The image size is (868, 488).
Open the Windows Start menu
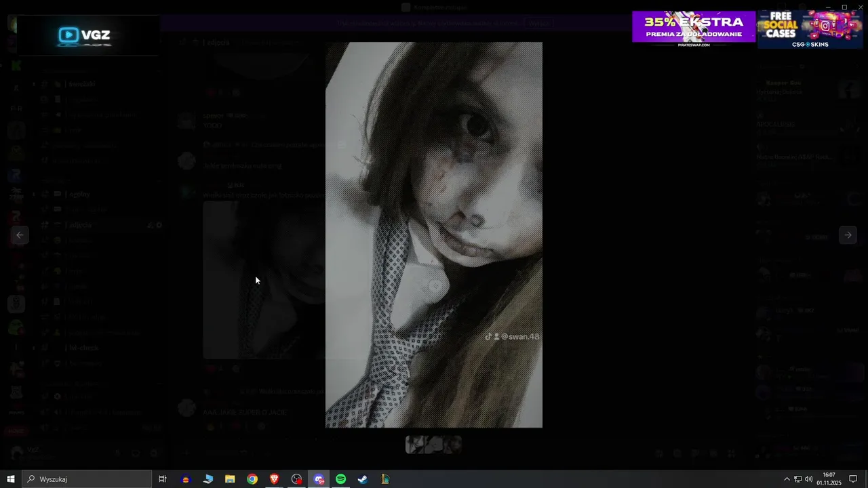[11, 479]
